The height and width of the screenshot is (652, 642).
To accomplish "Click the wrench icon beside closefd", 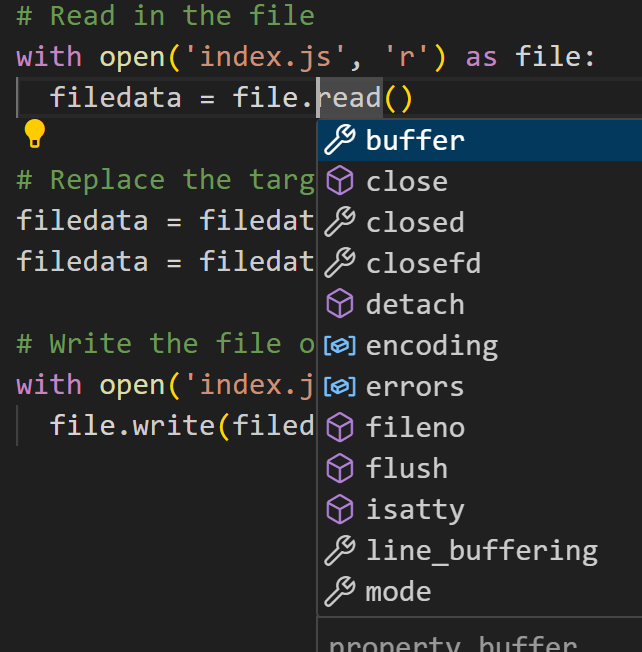I will [x=340, y=262].
